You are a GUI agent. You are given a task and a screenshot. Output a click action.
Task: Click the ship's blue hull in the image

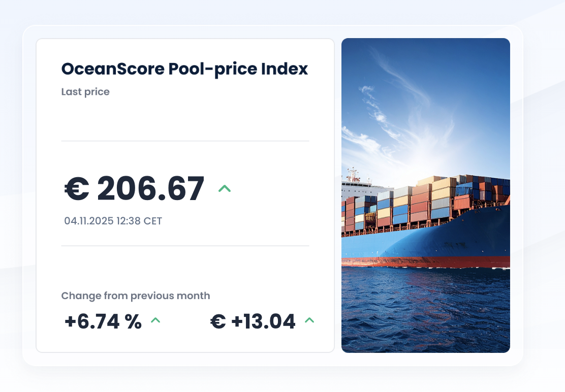[457, 239]
